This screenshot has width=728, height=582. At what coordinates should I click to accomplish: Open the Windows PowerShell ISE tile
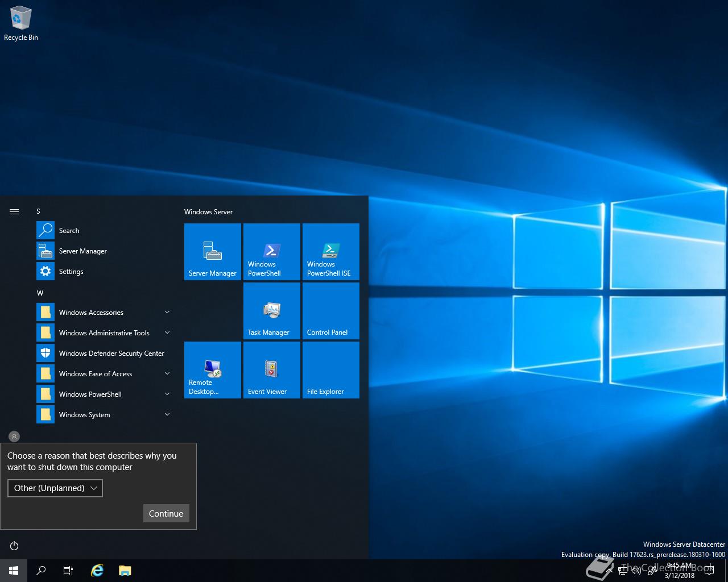point(331,252)
